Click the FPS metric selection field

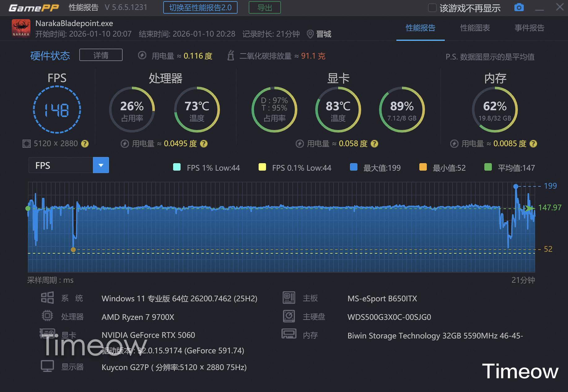click(x=61, y=165)
